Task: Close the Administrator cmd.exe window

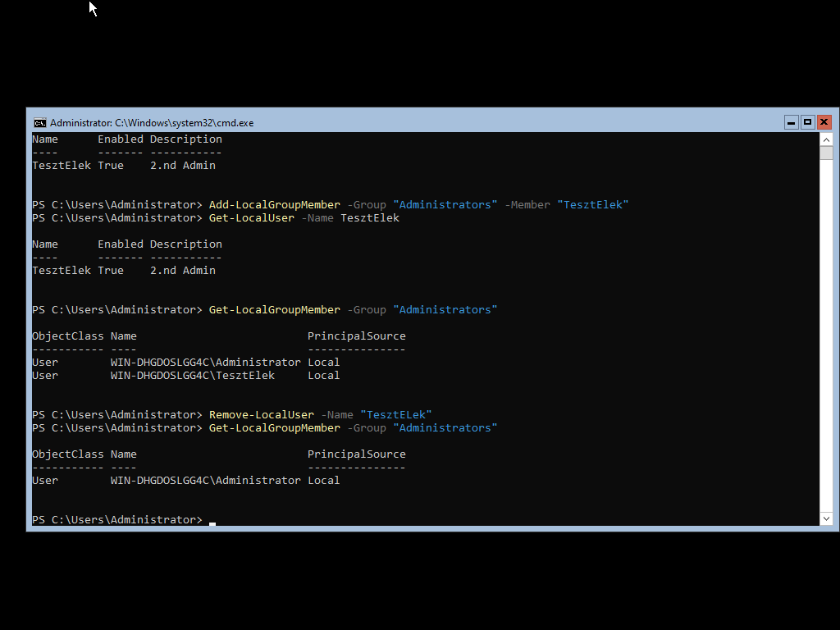Action: (x=824, y=122)
